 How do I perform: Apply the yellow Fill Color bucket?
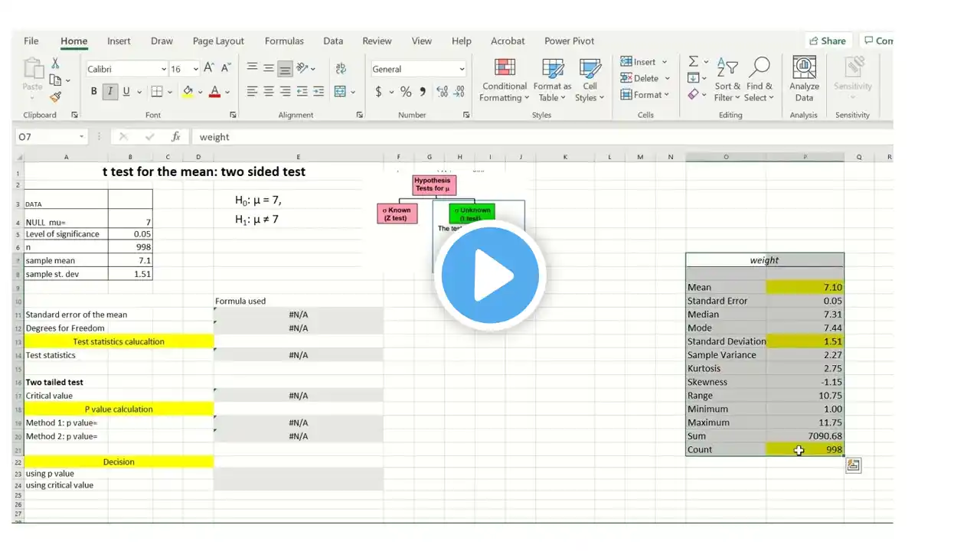point(188,92)
